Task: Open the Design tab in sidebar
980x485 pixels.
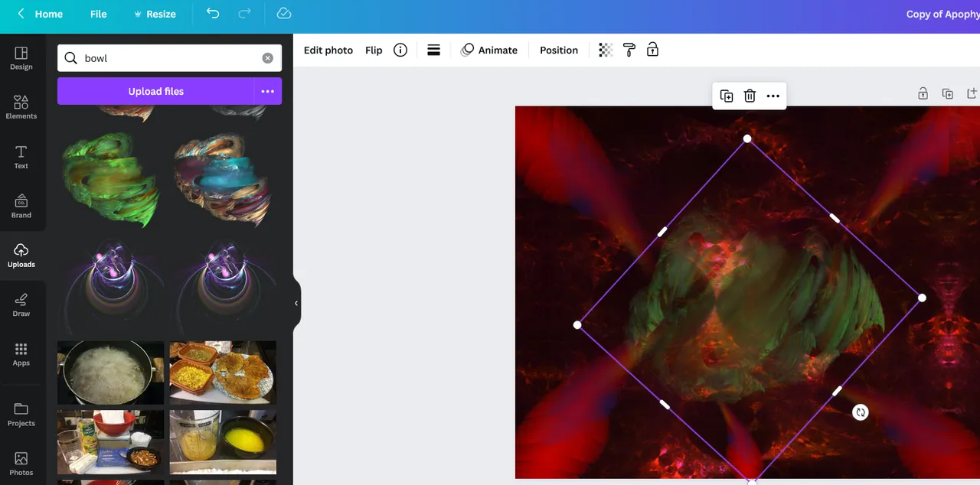Action: coord(21,58)
